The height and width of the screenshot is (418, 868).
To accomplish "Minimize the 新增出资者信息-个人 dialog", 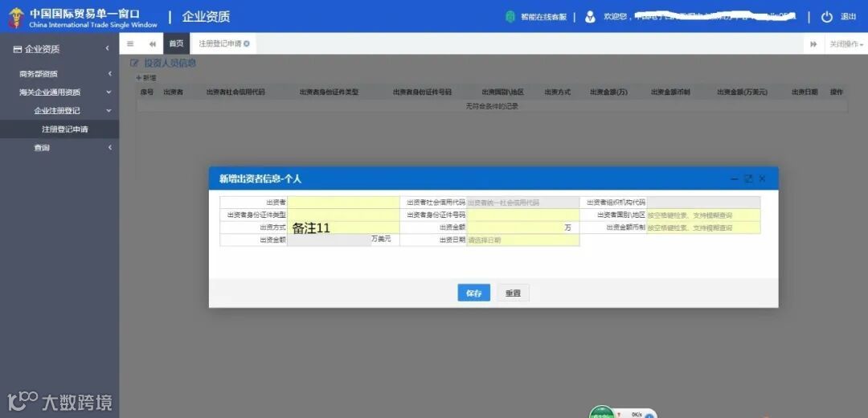I will coord(735,178).
